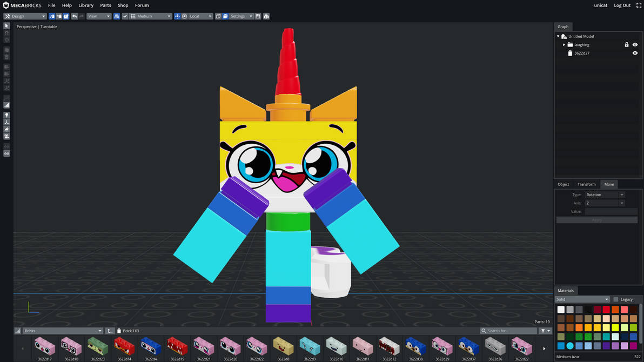The image size is (644, 362).
Task: Select the dark purple color swatch
Action: (x=606, y=346)
